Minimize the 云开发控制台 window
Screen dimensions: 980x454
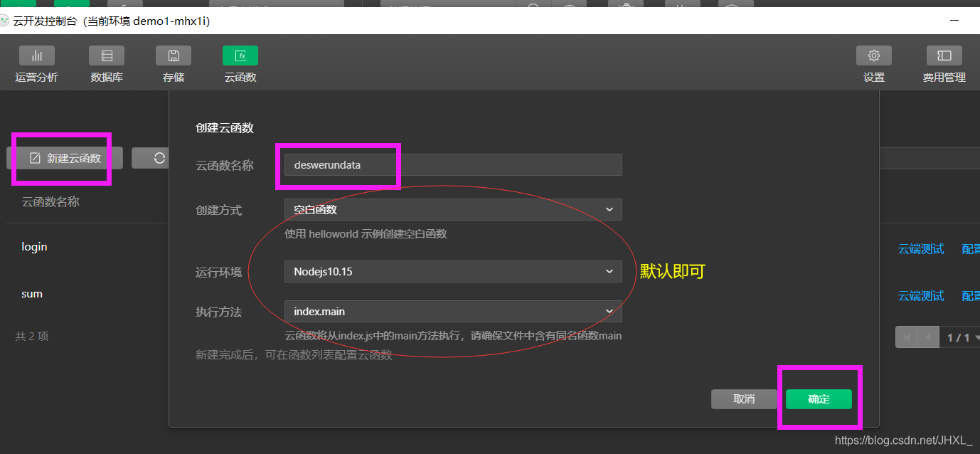pos(954,21)
